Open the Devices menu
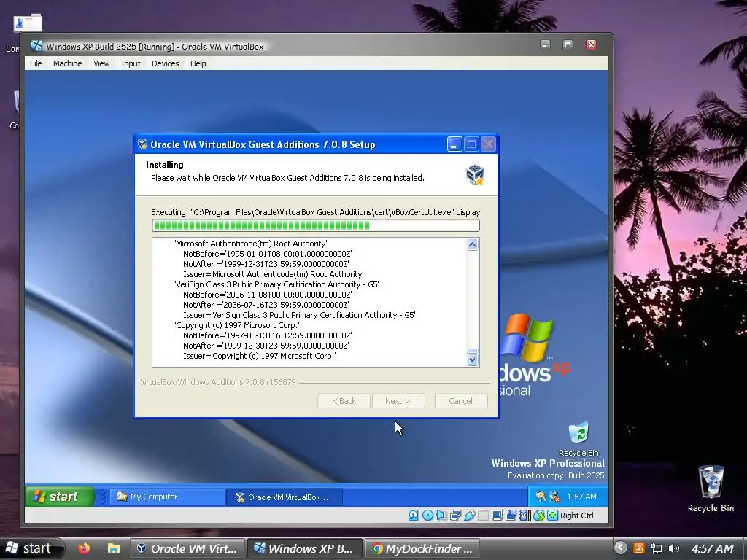Viewport: 747px width, 560px height. tap(166, 63)
